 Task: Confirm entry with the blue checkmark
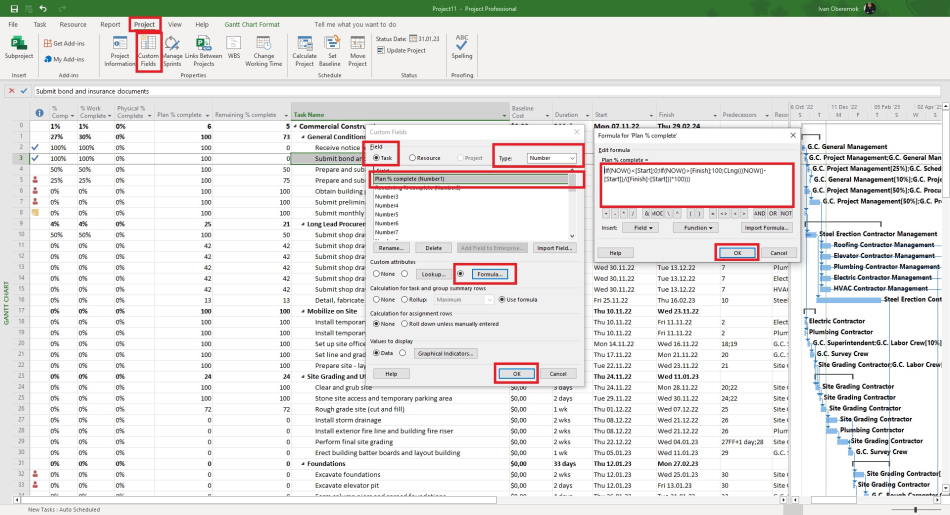tap(24, 91)
